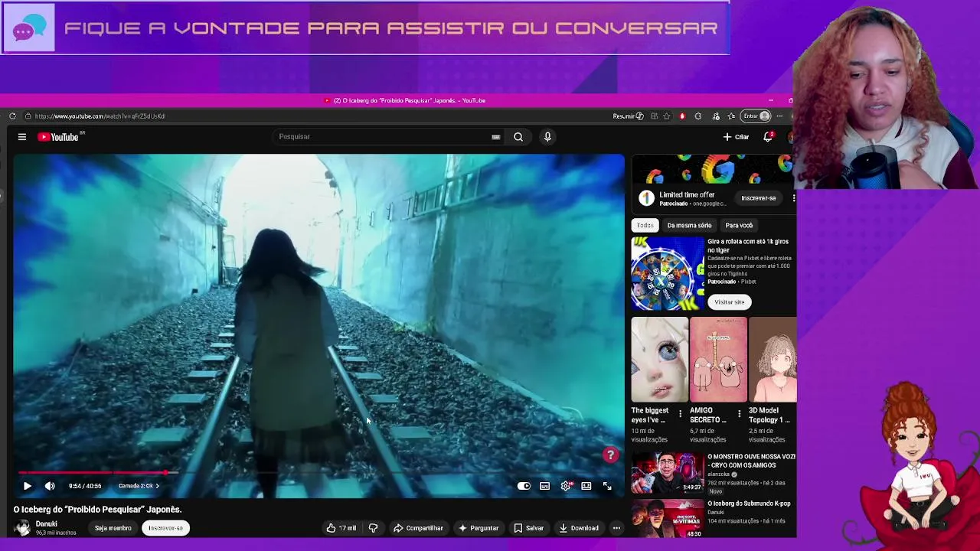
Task: Click Download button under video
Action: click(x=579, y=528)
